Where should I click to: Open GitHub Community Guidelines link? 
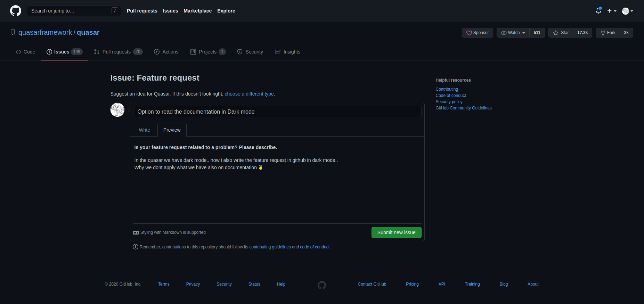click(464, 108)
